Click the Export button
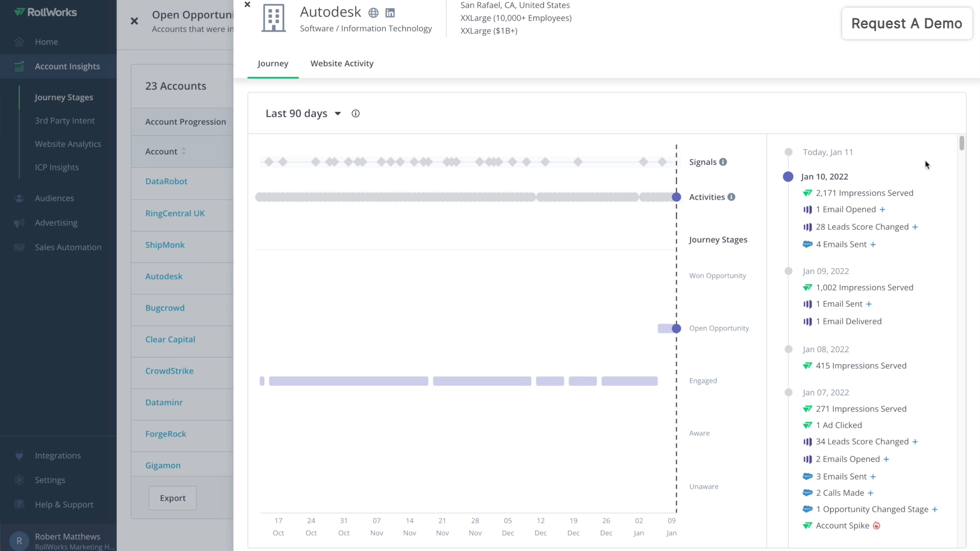 [173, 498]
